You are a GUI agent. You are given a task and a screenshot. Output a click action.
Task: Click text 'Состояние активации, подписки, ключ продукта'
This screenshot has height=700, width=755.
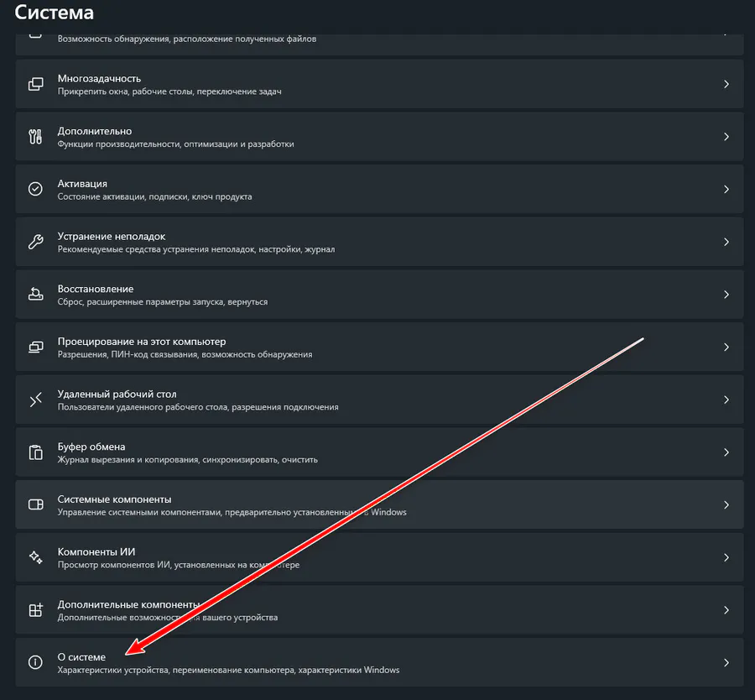(x=154, y=196)
